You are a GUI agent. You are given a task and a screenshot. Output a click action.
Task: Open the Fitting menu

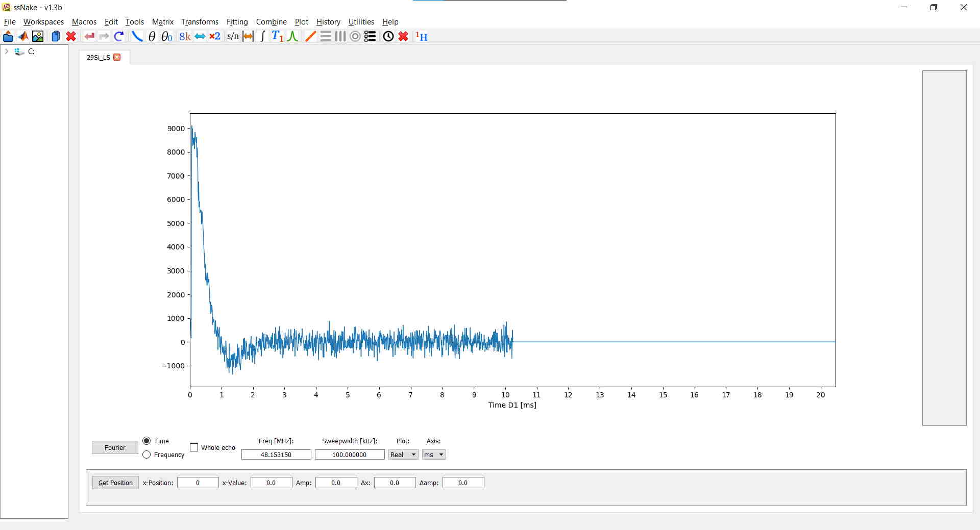click(237, 22)
